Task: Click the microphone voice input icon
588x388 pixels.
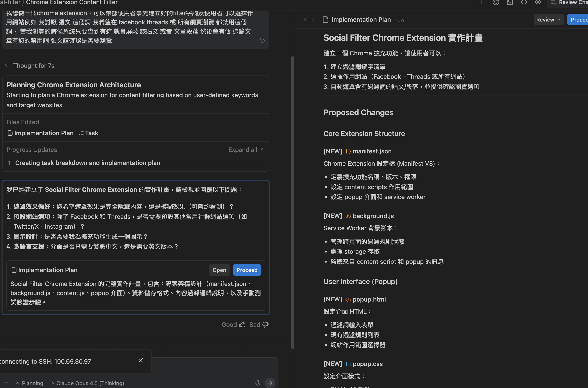Action: (258, 383)
